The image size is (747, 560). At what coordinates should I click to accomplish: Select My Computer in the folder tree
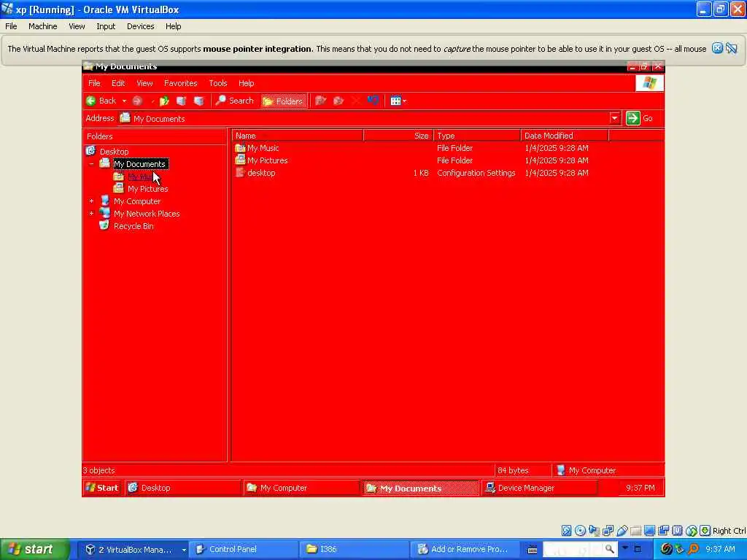136,201
